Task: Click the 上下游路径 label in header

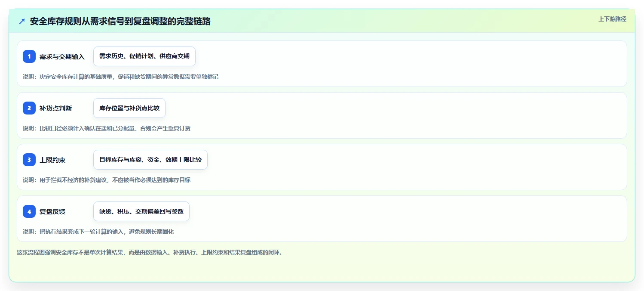Action: [612, 19]
